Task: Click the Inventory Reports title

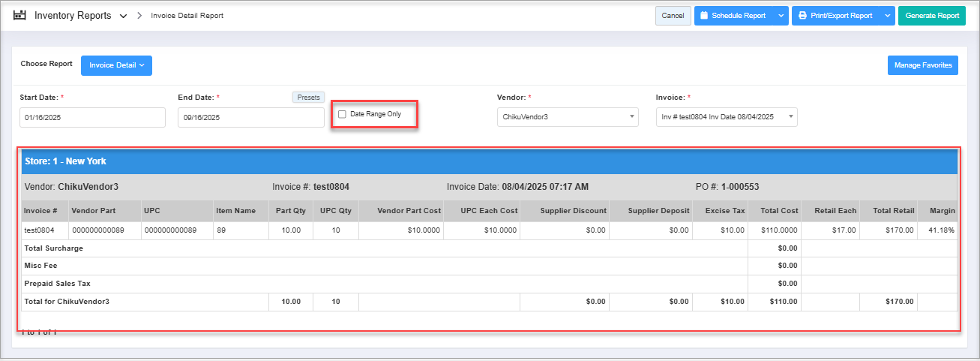Action: click(x=73, y=16)
